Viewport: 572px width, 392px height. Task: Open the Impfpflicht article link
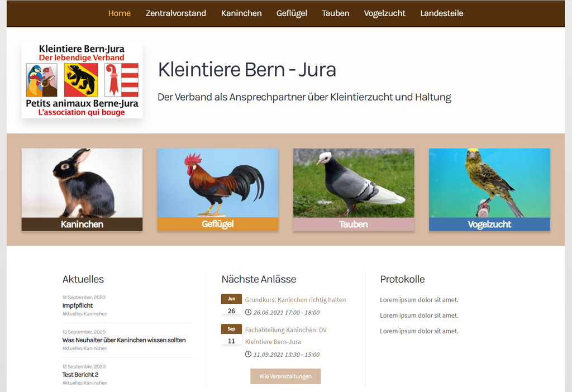point(78,305)
